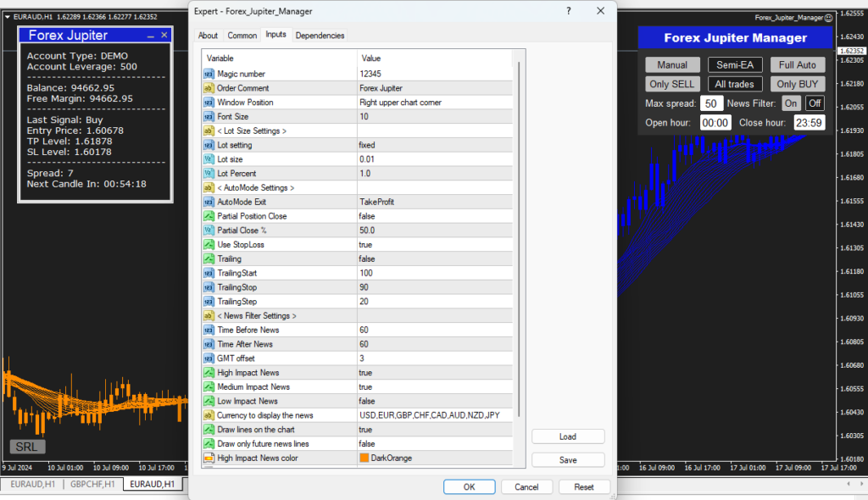Select the Inputs tab
Screen dimensions: 868x500
point(275,35)
